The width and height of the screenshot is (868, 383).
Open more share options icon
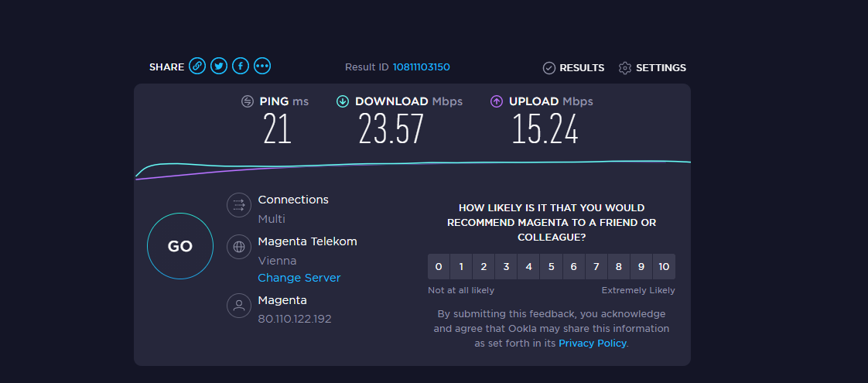click(x=261, y=67)
